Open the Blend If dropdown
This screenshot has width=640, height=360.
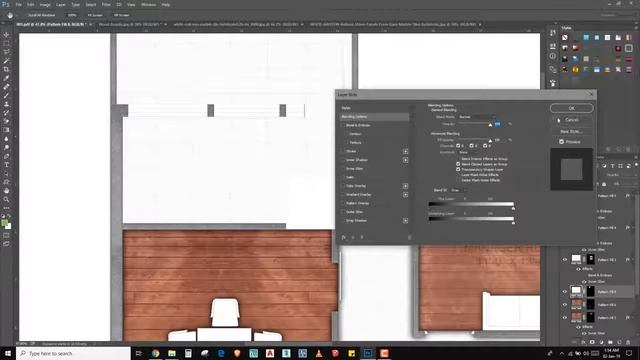click(459, 190)
